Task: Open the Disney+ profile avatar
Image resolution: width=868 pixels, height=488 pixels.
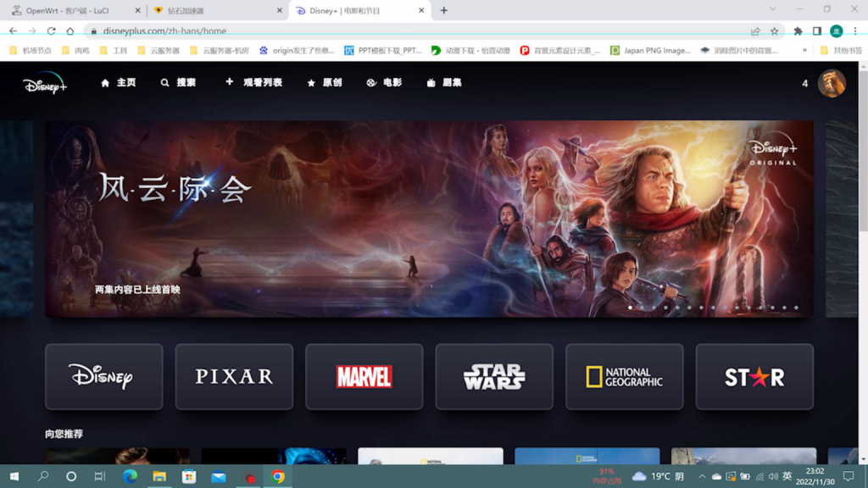Action: 831,84
